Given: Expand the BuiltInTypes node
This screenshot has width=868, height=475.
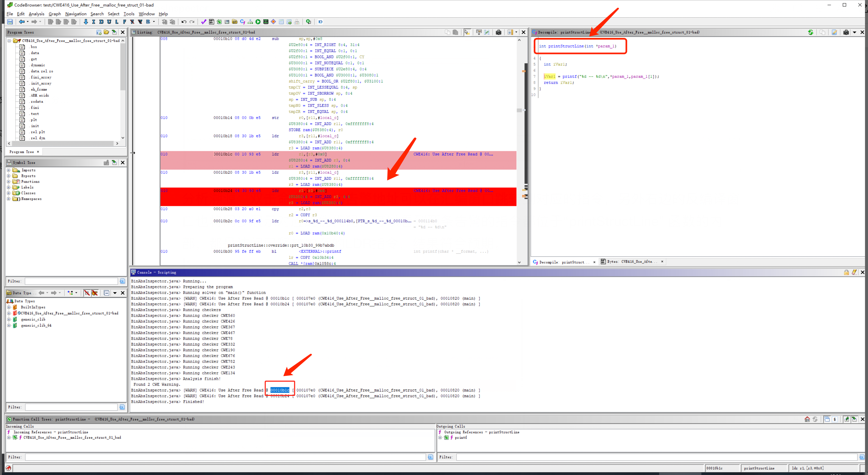Looking at the screenshot, I should (x=9, y=307).
